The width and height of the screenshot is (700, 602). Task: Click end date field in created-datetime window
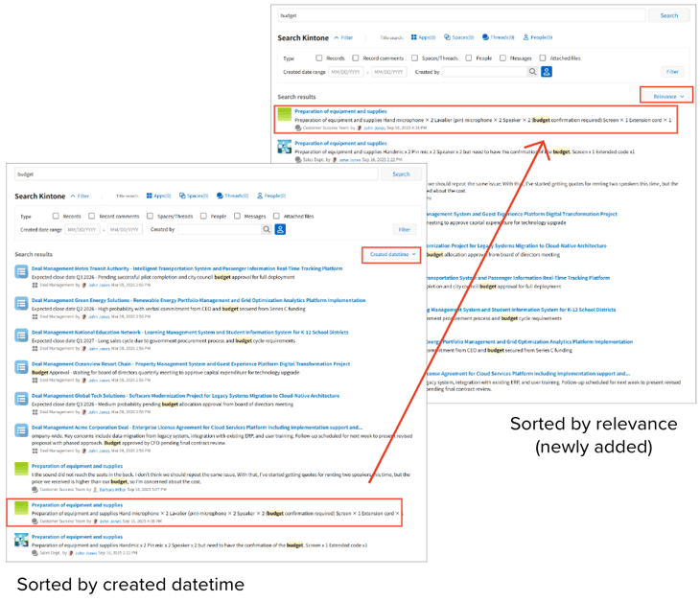click(125, 229)
